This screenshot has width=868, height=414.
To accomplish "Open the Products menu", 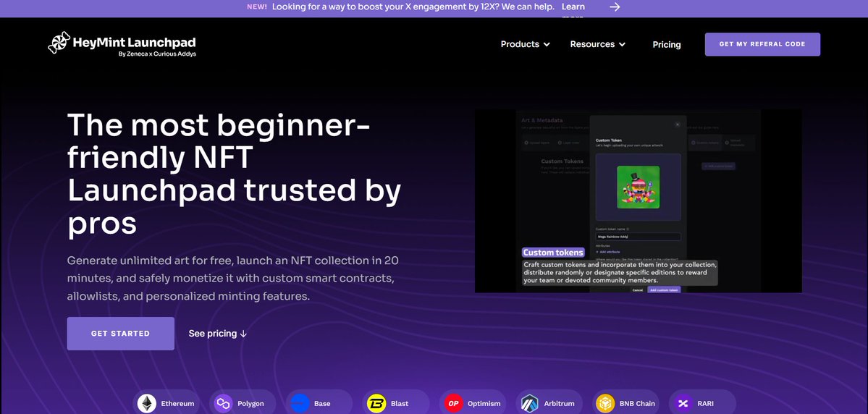I will 526,44.
